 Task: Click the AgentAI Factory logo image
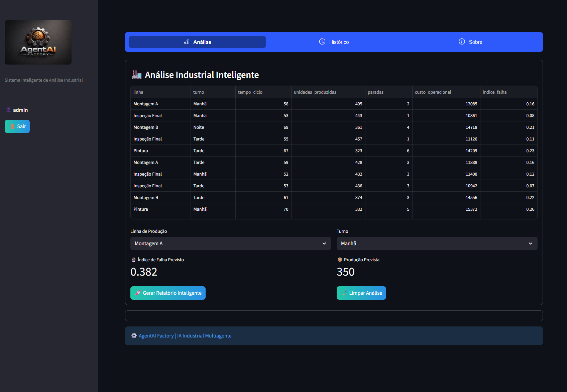[x=38, y=42]
